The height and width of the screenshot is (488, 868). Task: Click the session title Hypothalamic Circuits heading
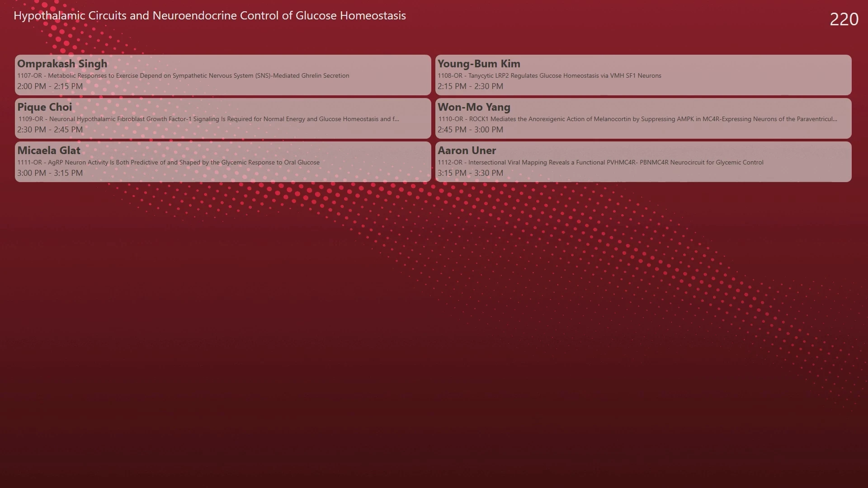[210, 16]
